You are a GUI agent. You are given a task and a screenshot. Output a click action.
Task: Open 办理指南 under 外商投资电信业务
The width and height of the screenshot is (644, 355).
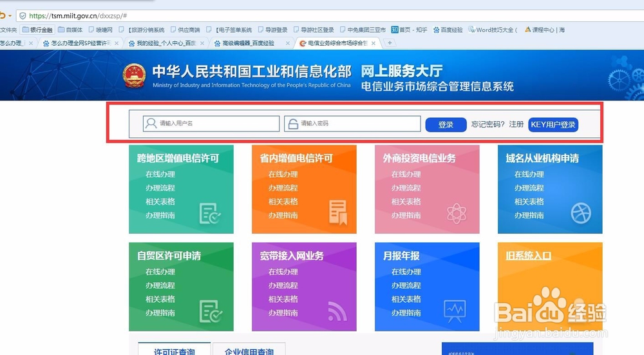(406, 215)
